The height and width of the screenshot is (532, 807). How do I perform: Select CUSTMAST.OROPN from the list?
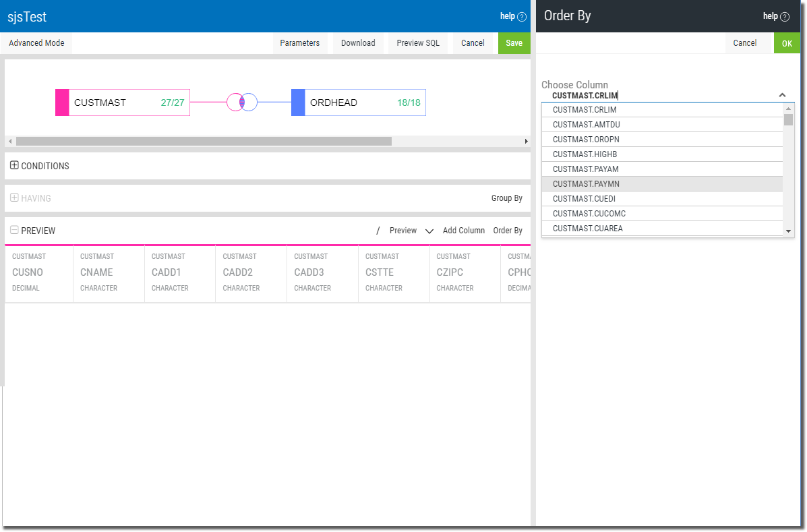click(662, 140)
